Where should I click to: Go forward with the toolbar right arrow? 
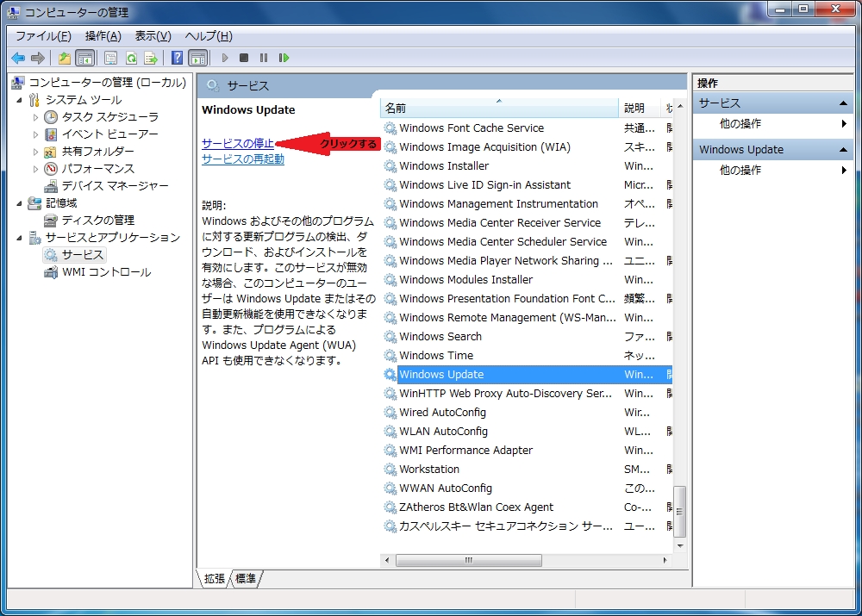pos(37,58)
